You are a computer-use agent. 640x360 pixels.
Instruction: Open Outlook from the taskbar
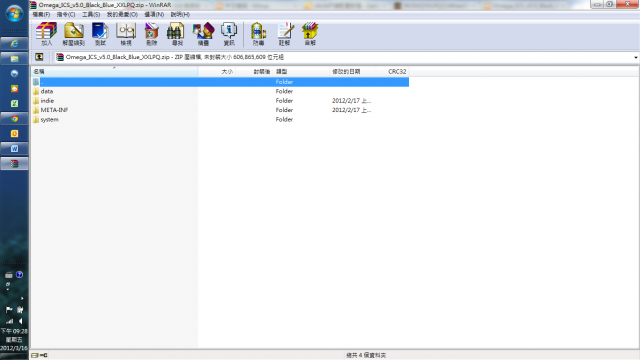[x=14, y=133]
